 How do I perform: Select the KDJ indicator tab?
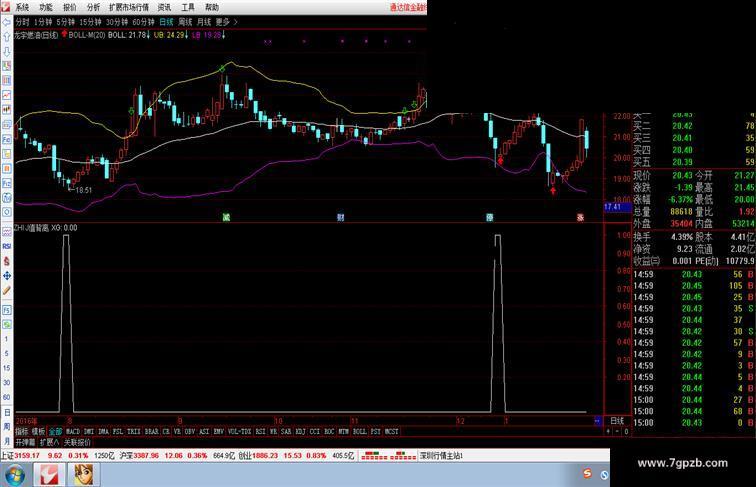tap(301, 431)
